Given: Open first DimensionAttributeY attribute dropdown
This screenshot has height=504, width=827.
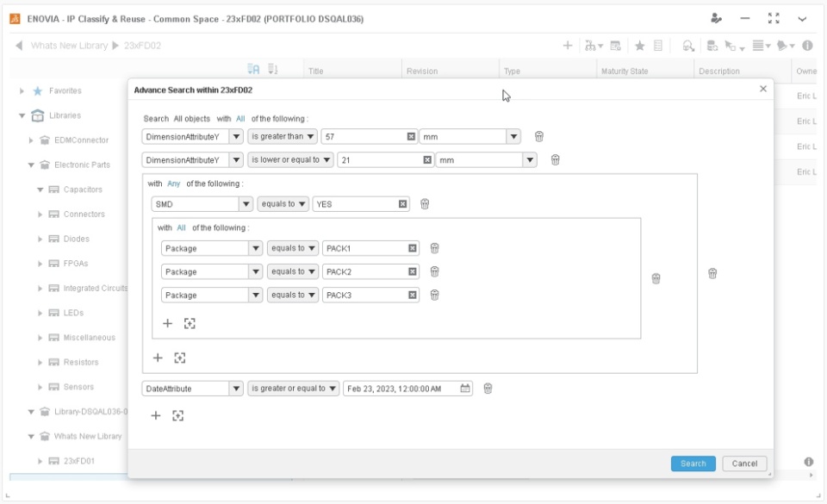Looking at the screenshot, I should tap(236, 136).
